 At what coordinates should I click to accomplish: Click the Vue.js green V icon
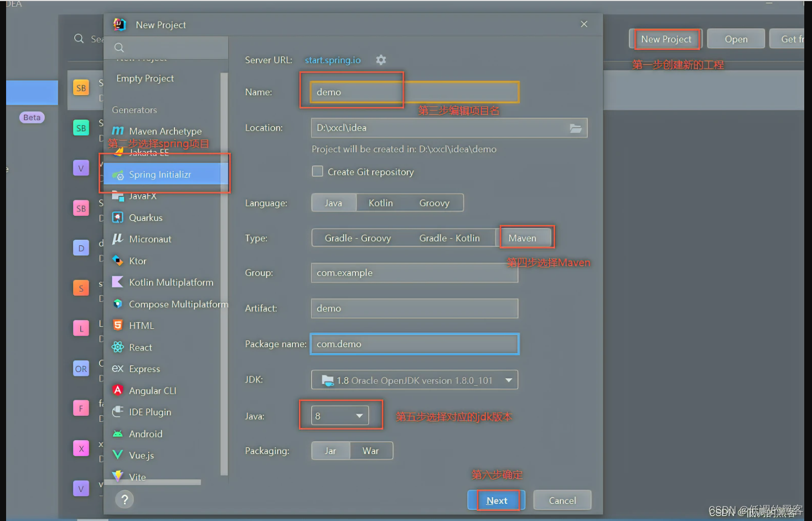click(x=118, y=455)
